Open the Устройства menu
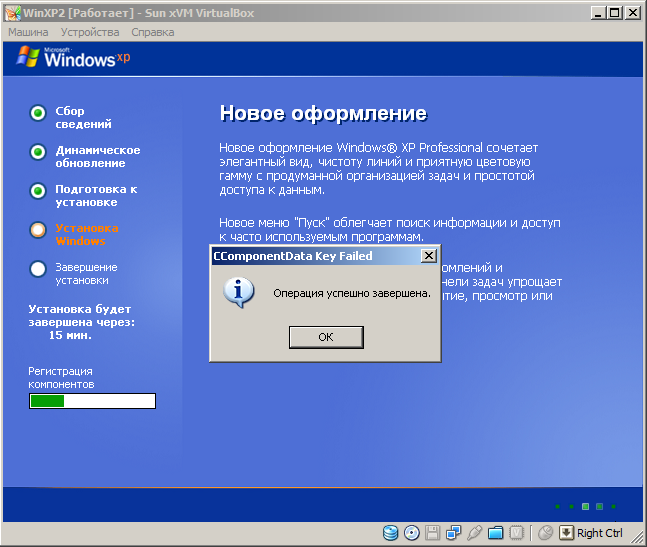This screenshot has width=647, height=547. 90,32
